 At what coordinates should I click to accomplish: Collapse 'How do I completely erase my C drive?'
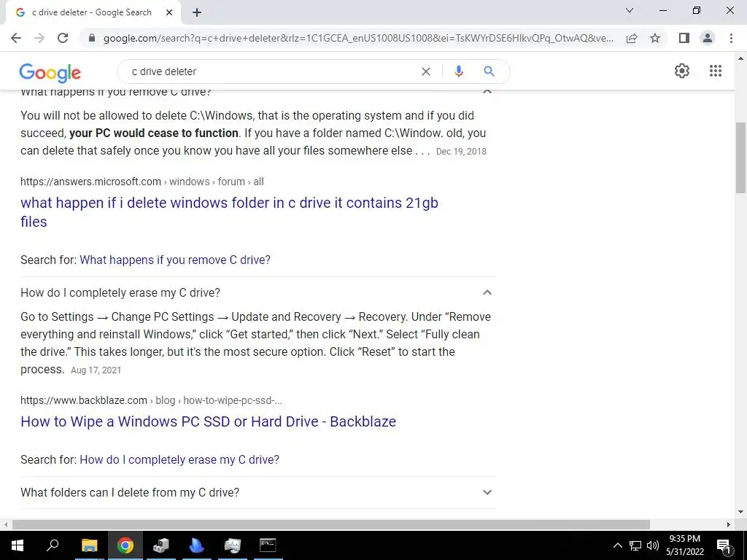pos(487,292)
